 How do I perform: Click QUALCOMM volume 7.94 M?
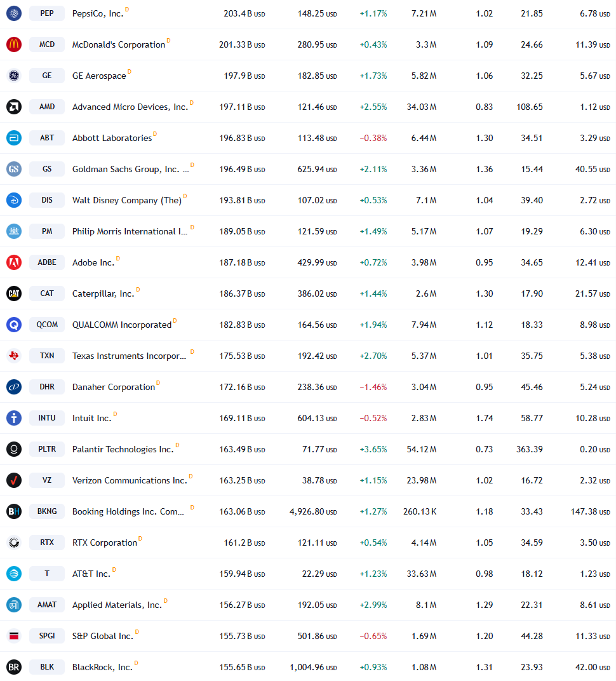tap(424, 325)
